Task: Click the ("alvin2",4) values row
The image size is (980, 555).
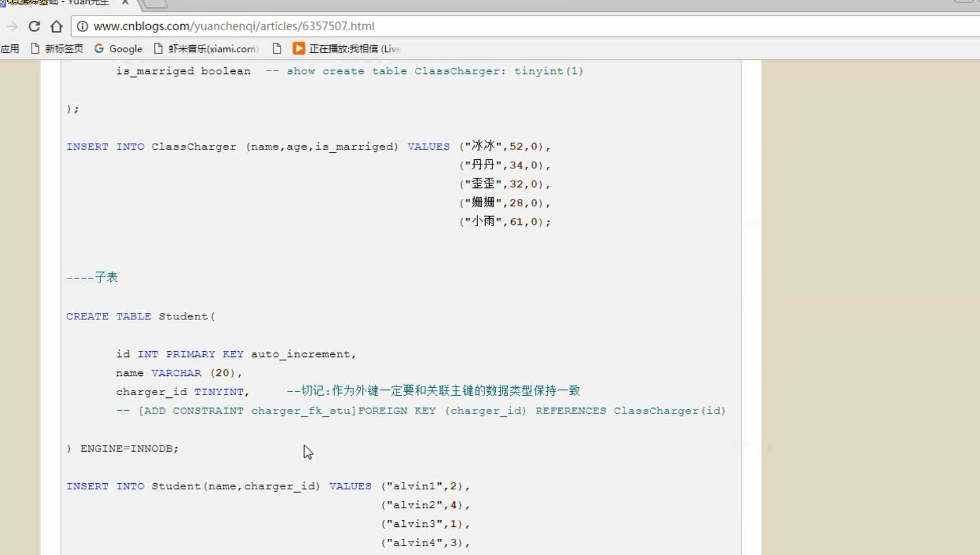Action: (426, 505)
